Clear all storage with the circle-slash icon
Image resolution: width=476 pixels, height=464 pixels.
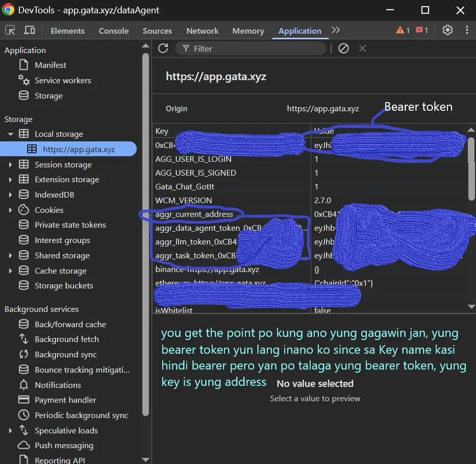click(x=343, y=48)
